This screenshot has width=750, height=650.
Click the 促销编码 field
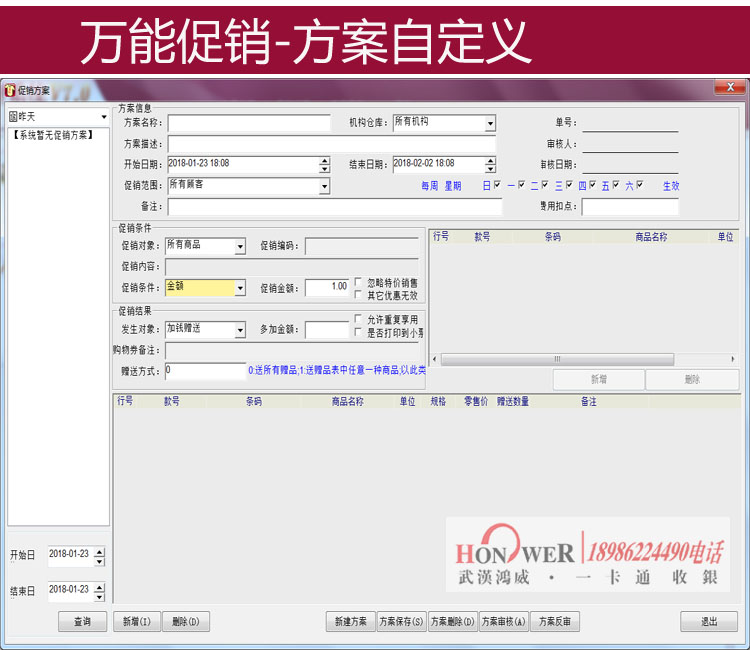coord(362,246)
